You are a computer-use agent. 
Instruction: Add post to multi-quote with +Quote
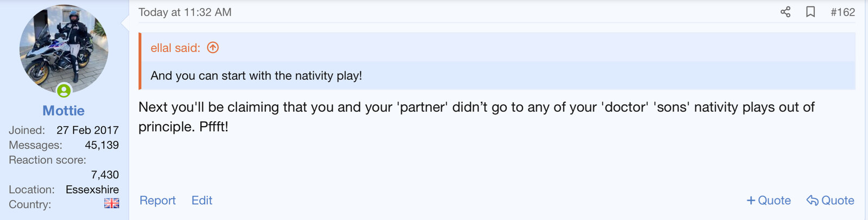point(769,200)
